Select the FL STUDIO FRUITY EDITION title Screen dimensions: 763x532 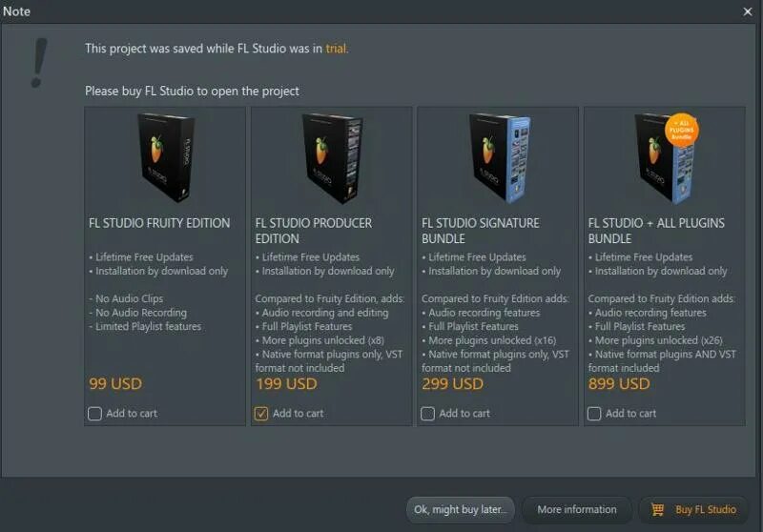pos(159,223)
